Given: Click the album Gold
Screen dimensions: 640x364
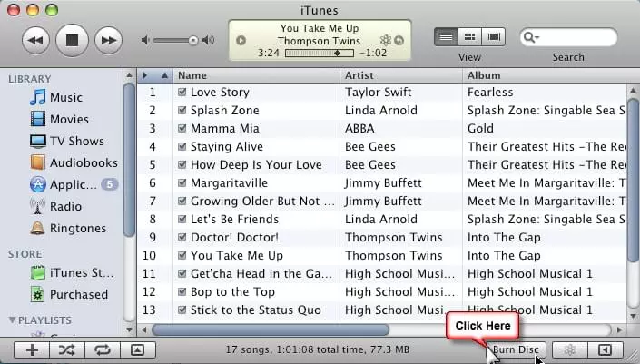Looking at the screenshot, I should click(480, 129).
